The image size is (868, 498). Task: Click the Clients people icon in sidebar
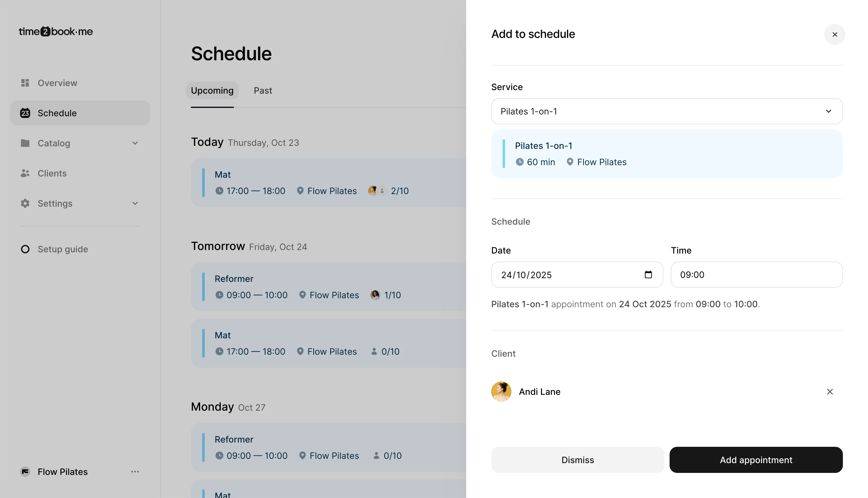point(25,173)
